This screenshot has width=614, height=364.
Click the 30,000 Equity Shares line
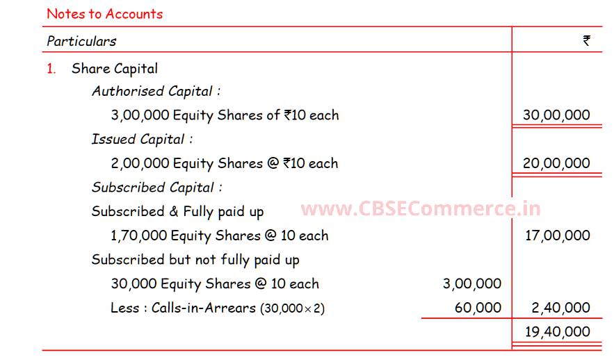click(x=215, y=283)
